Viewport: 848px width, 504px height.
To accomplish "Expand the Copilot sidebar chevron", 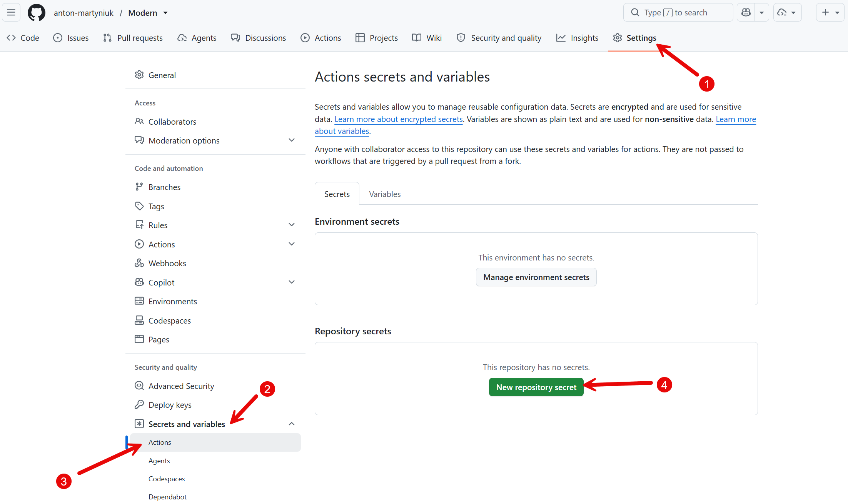I will pos(292,282).
